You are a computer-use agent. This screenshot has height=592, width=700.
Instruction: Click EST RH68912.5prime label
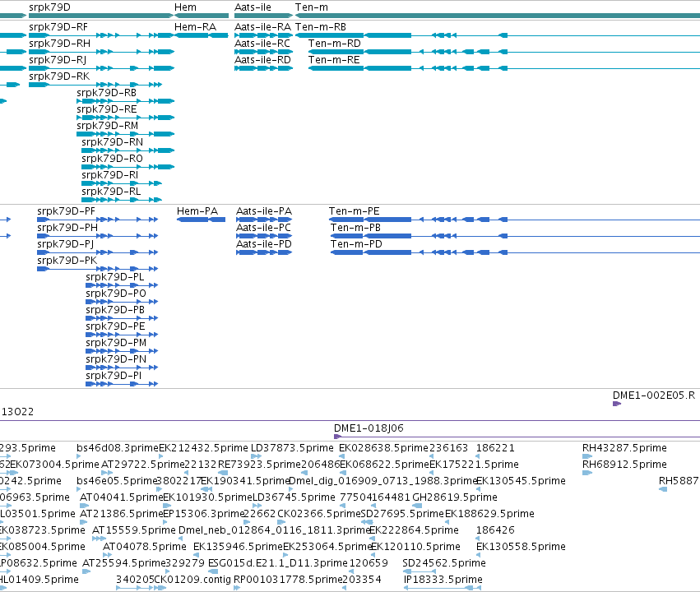(624, 465)
